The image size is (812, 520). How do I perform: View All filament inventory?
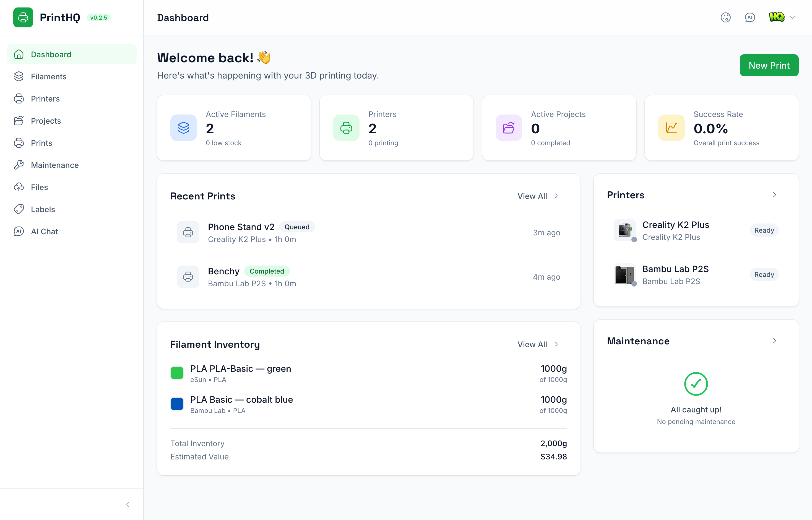[537, 344]
